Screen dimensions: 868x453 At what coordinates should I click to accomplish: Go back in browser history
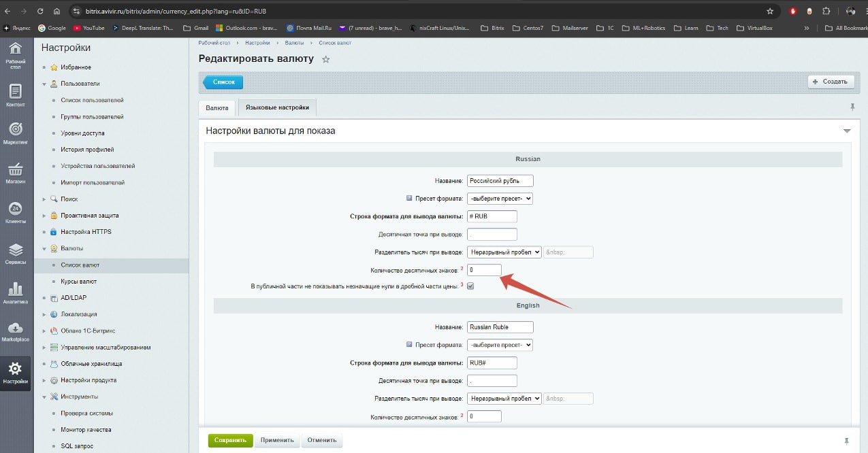click(x=9, y=11)
